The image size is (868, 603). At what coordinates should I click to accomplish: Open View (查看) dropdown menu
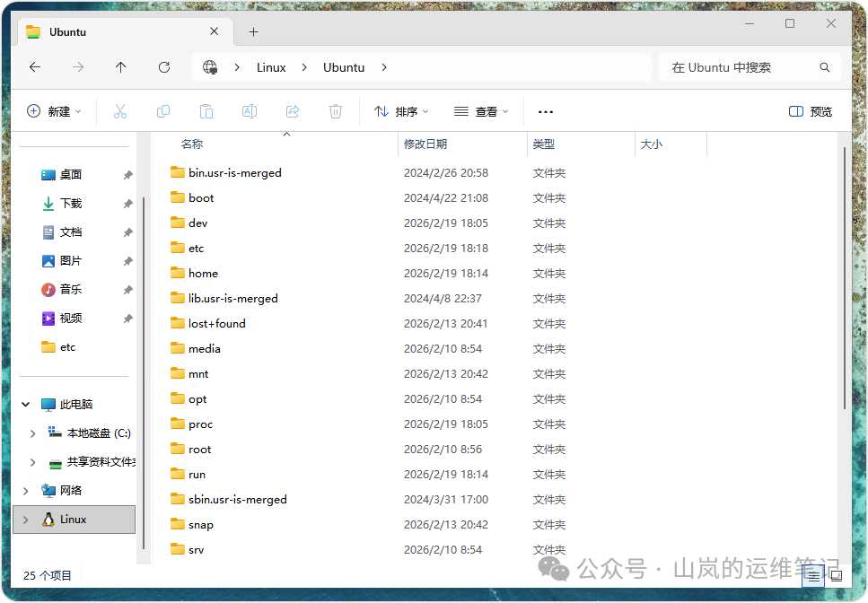[x=481, y=112]
